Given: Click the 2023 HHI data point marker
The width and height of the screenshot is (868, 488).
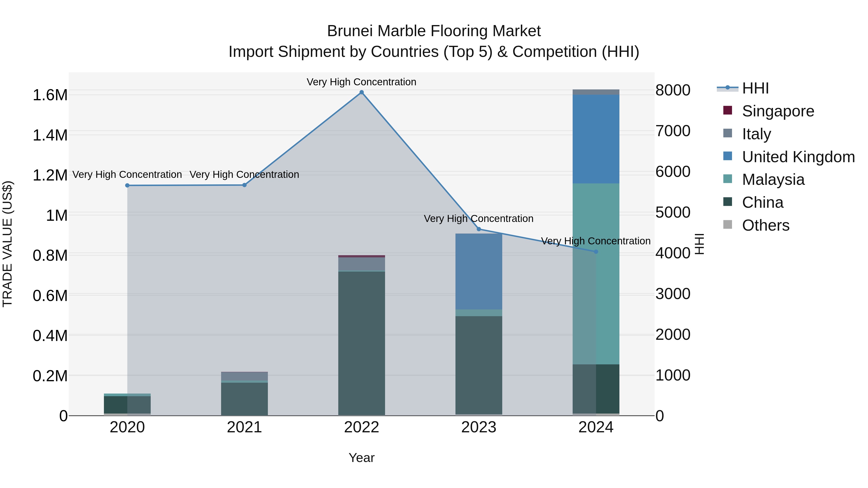Looking at the screenshot, I should click(479, 229).
